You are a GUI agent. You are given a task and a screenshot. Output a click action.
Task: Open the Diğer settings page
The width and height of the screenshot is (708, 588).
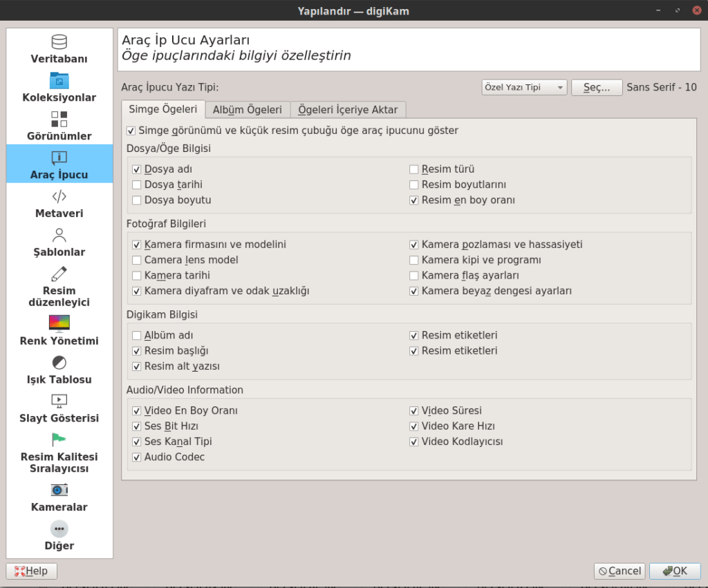(x=59, y=535)
